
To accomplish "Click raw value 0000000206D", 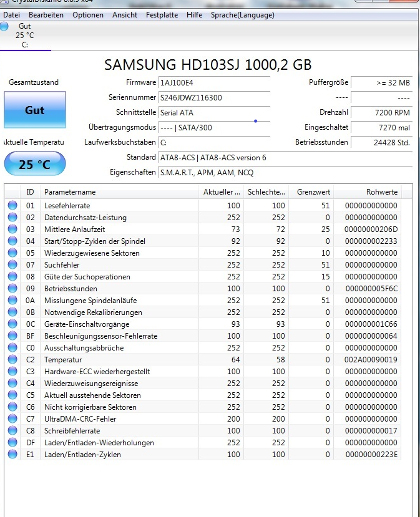I will (371, 230).
